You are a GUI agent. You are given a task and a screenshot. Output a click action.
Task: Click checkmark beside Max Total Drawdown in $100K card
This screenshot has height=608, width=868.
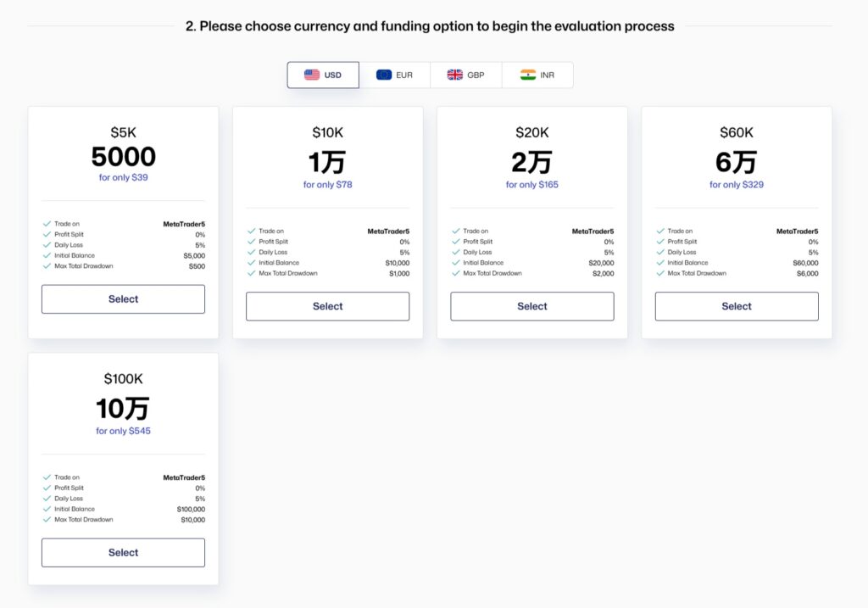click(x=47, y=519)
